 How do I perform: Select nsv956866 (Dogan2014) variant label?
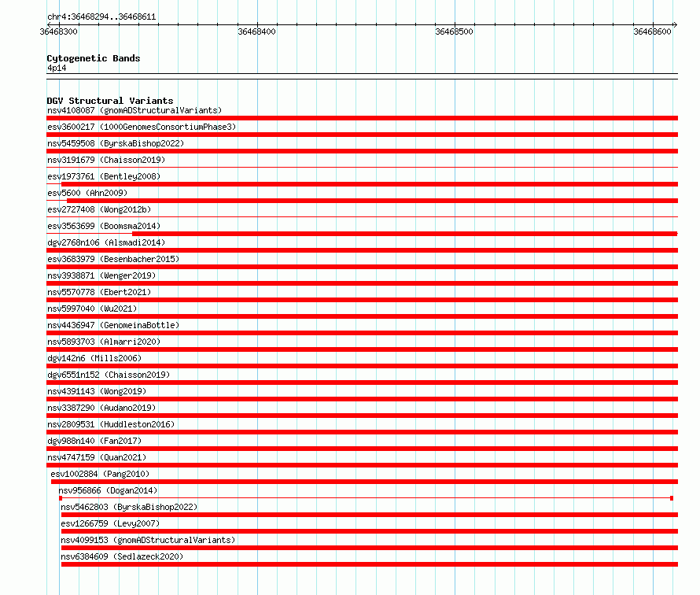pyautogui.click(x=108, y=490)
